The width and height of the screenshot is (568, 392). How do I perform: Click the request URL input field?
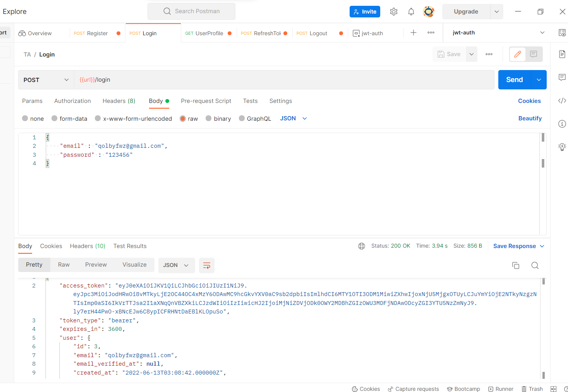(283, 80)
